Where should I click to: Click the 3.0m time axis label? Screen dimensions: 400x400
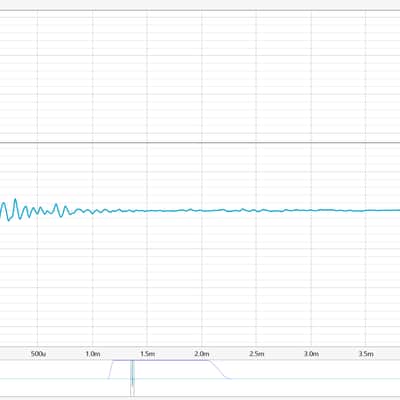click(x=311, y=354)
